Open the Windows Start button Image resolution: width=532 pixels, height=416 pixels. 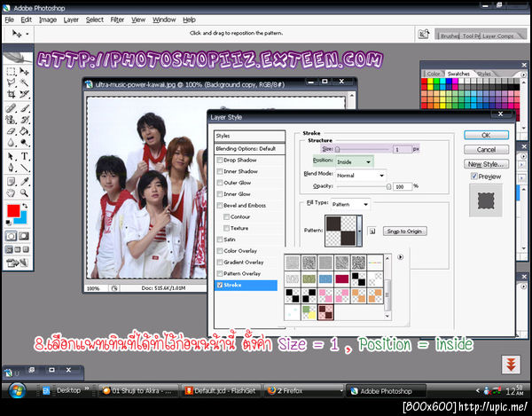click(x=18, y=391)
